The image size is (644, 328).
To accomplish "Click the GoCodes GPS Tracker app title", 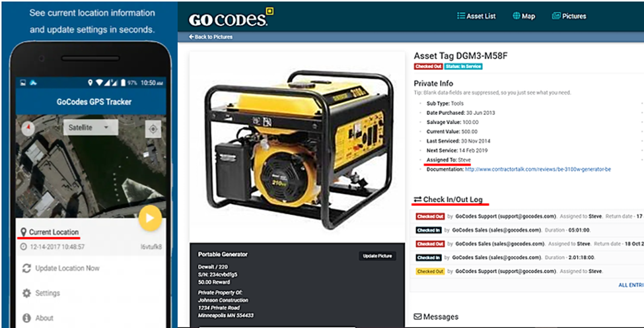I will [x=94, y=102].
